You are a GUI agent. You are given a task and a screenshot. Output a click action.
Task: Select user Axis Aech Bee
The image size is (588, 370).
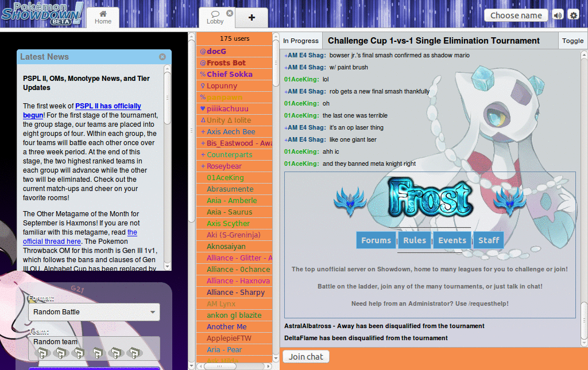click(x=234, y=132)
